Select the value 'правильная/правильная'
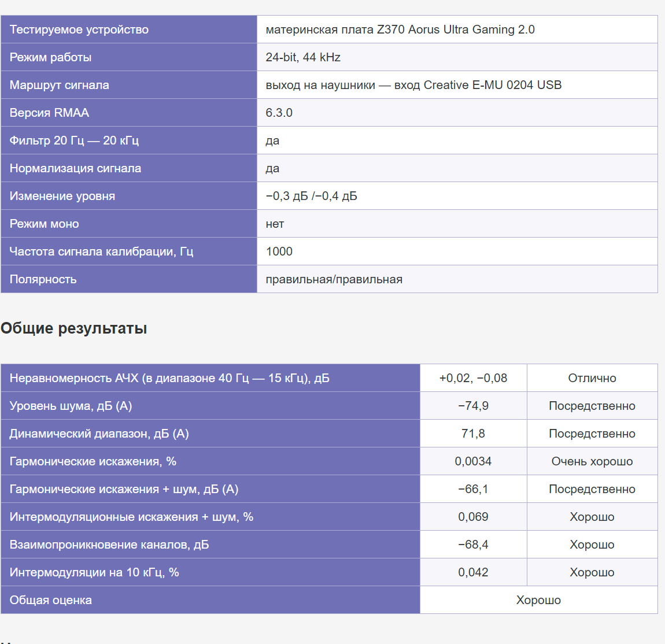This screenshot has width=665, height=644. point(334,279)
